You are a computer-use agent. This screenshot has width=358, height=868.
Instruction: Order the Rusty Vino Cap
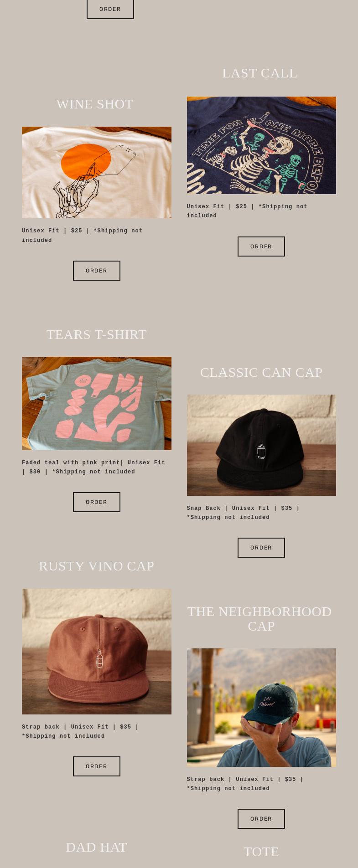97,766
